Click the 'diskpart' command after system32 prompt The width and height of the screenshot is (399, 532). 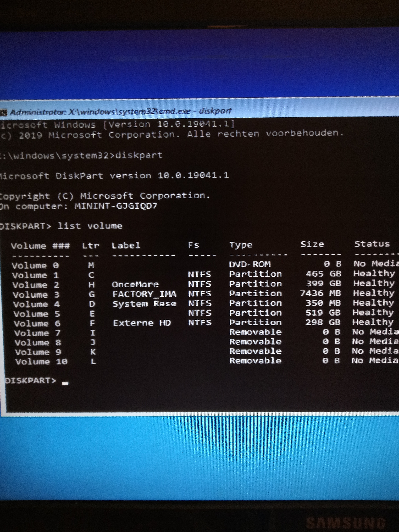(x=139, y=155)
